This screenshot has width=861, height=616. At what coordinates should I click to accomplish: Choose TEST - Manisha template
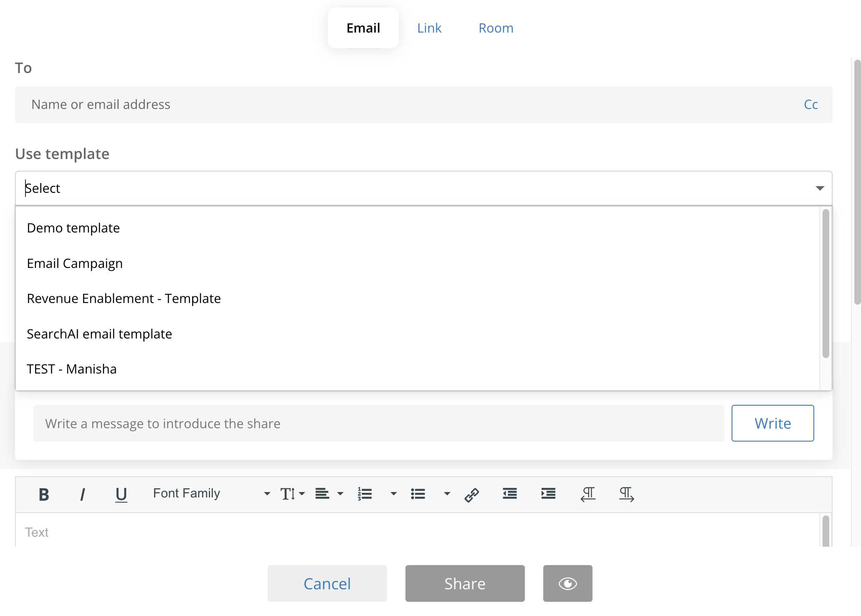pos(418,369)
